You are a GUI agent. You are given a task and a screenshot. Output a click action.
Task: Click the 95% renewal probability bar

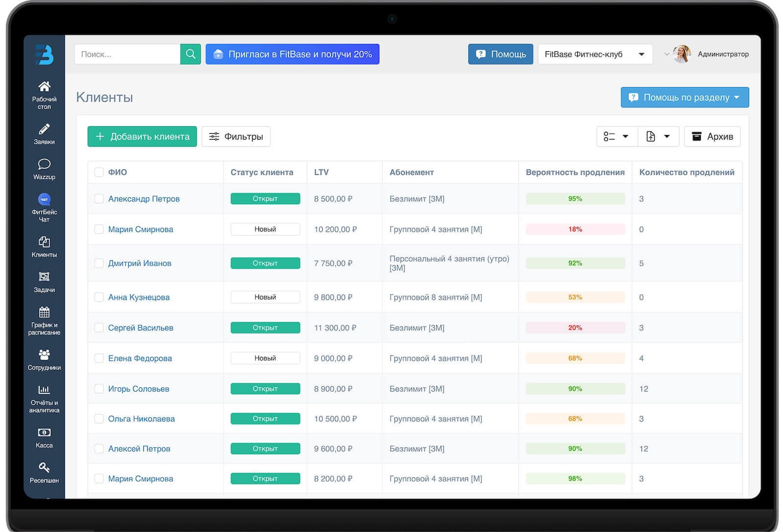[x=575, y=199]
